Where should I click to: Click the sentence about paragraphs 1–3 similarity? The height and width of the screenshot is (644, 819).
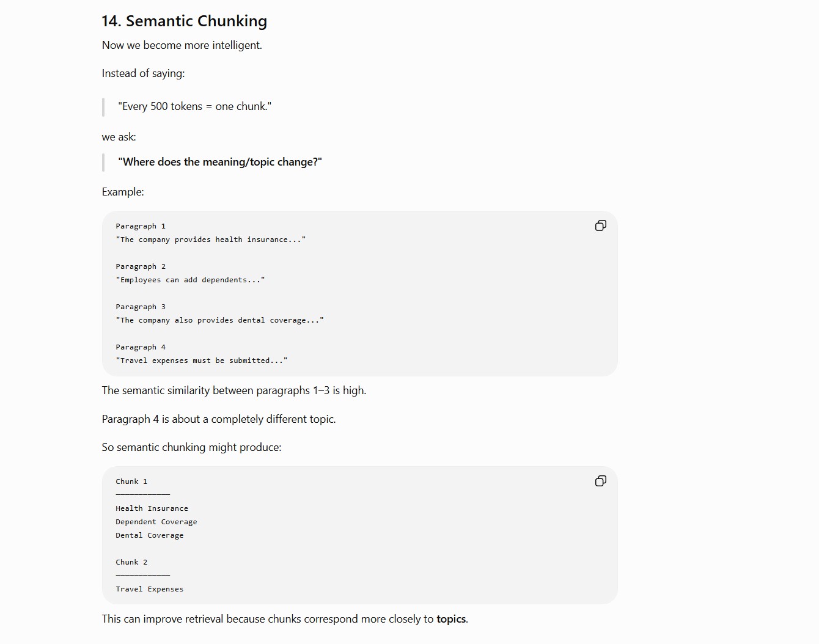click(x=234, y=390)
